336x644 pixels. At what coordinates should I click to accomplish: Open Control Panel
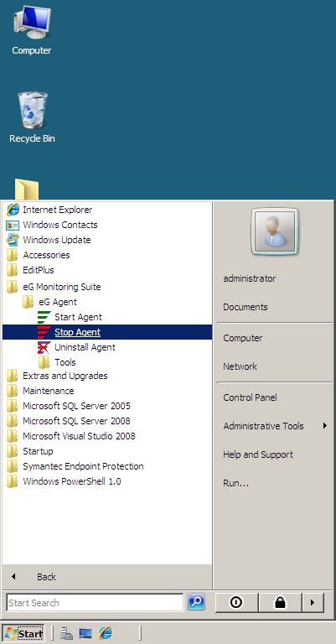pos(250,397)
